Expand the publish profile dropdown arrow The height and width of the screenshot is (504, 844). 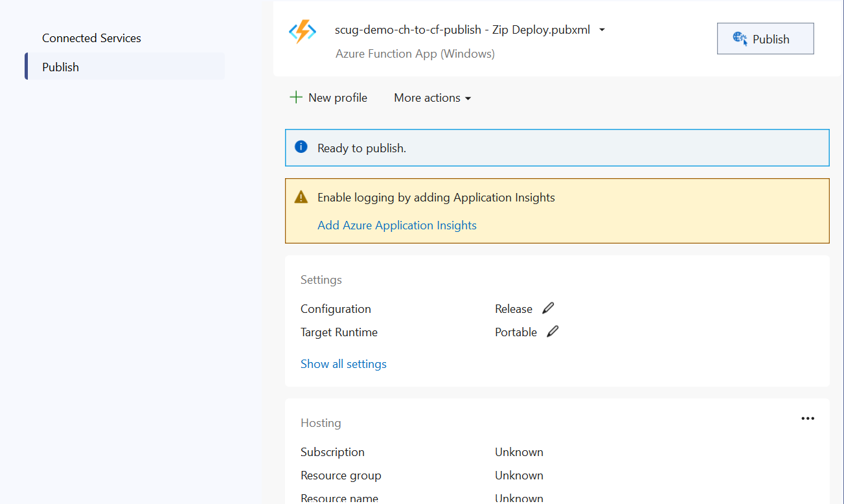pyautogui.click(x=602, y=30)
